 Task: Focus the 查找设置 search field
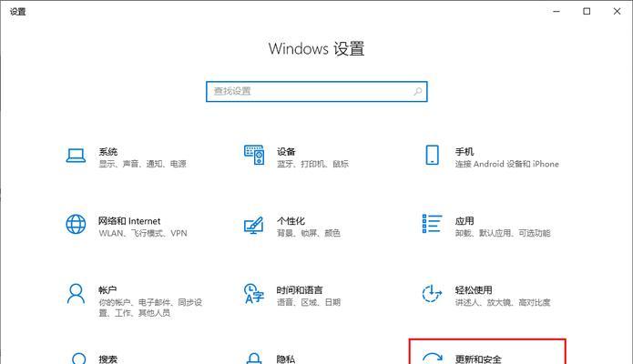pyautogui.click(x=317, y=92)
